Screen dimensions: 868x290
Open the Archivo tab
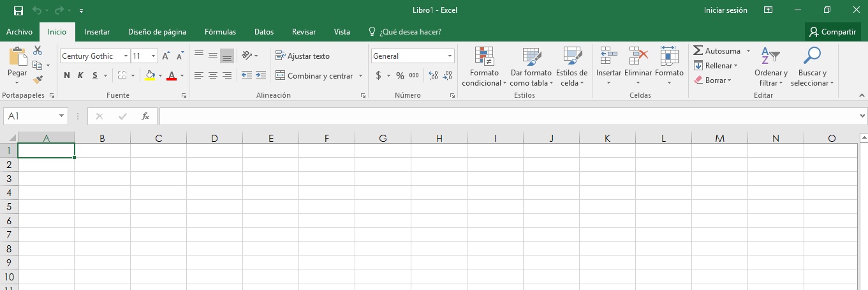coord(19,32)
